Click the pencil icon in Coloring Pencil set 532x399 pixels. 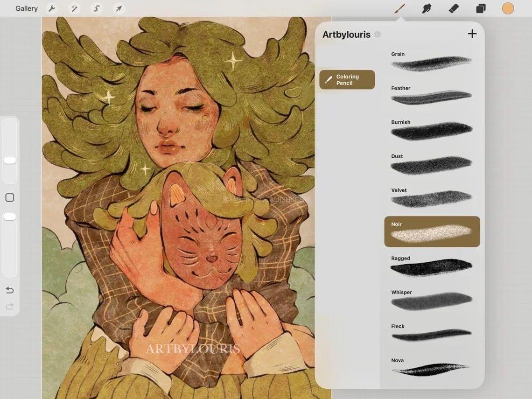tap(329, 79)
